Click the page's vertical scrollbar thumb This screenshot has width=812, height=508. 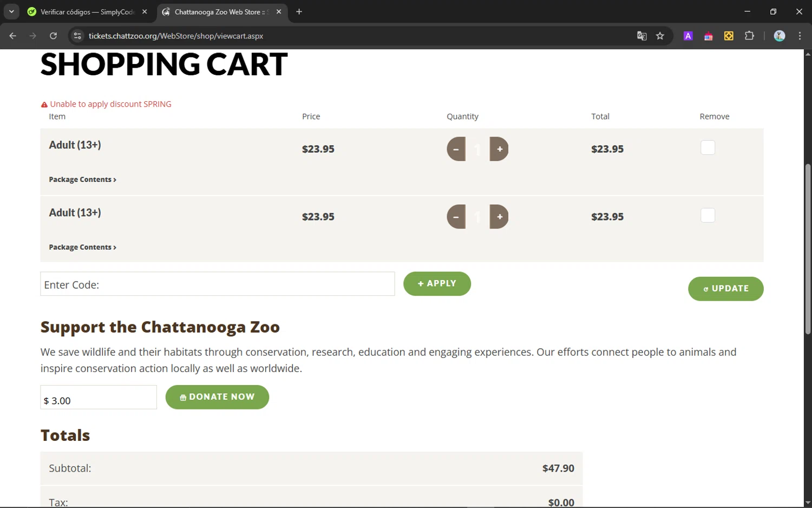808,249
